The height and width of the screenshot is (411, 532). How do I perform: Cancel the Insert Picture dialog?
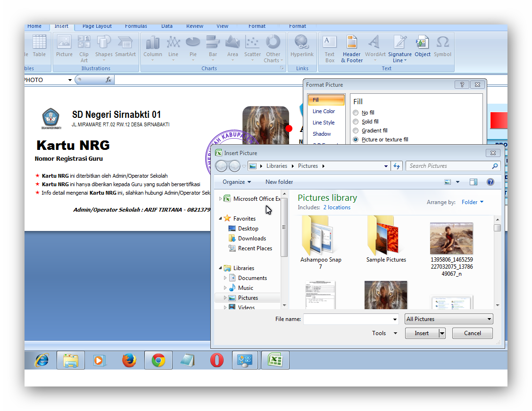click(x=472, y=333)
